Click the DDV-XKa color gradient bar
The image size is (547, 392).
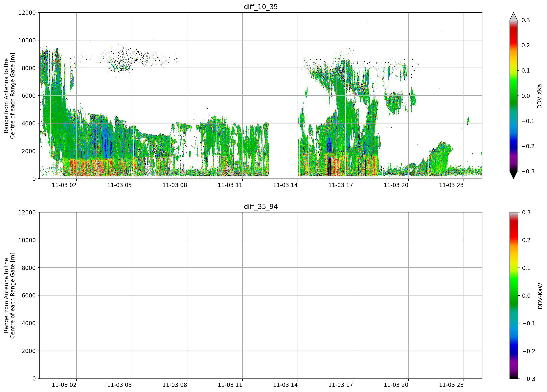513,96
